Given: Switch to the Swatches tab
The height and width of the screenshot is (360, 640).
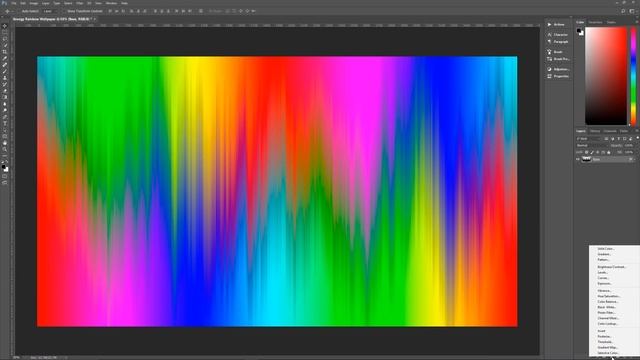Looking at the screenshot, I should point(595,22).
